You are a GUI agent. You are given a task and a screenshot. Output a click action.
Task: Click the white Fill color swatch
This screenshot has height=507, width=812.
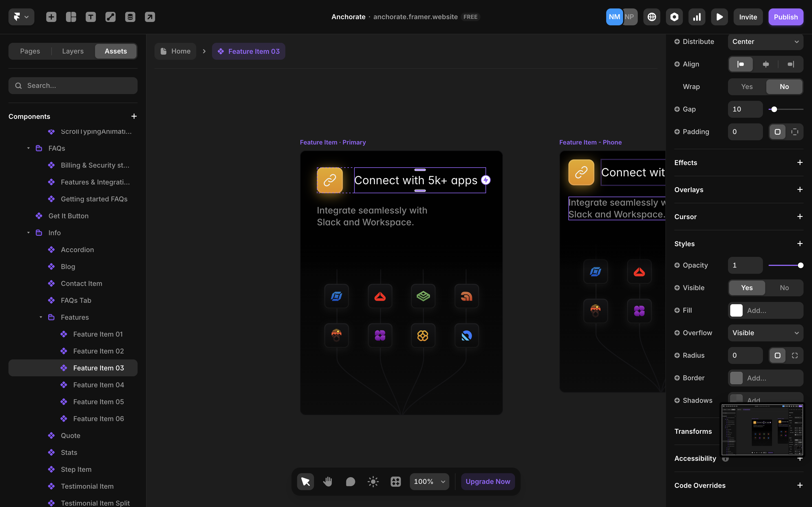(x=736, y=310)
